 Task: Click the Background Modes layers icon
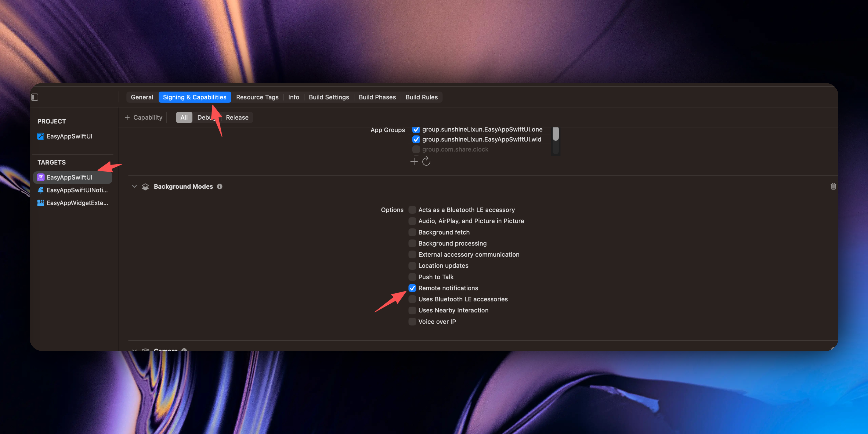click(145, 187)
